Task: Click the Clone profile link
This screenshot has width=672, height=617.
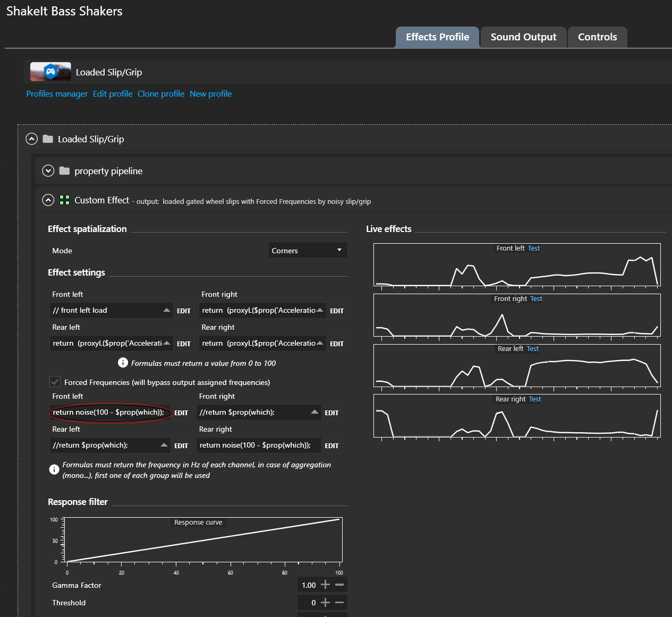Action: (161, 94)
